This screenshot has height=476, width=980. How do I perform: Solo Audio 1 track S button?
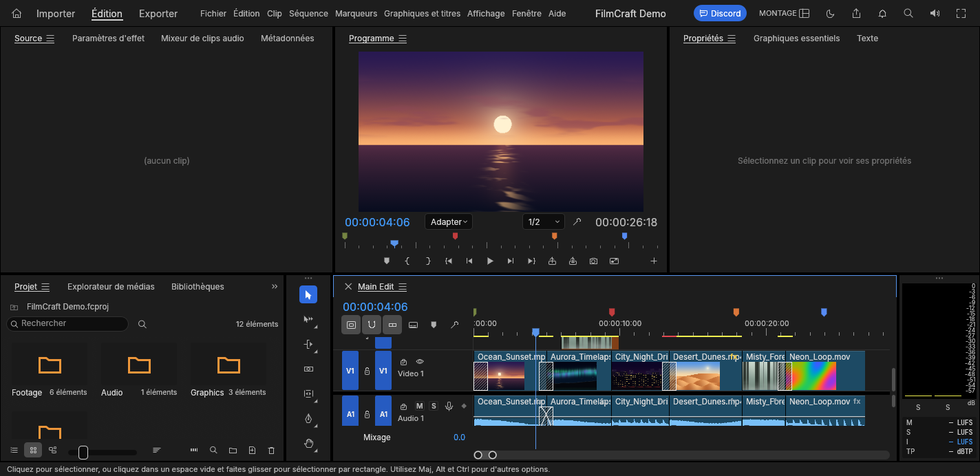[434, 407]
